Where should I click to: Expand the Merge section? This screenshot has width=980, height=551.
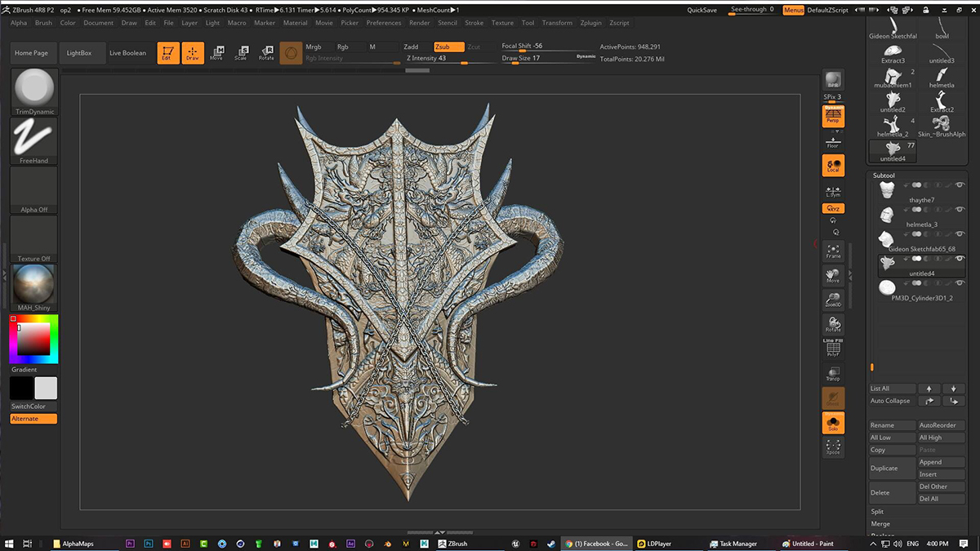(880, 524)
